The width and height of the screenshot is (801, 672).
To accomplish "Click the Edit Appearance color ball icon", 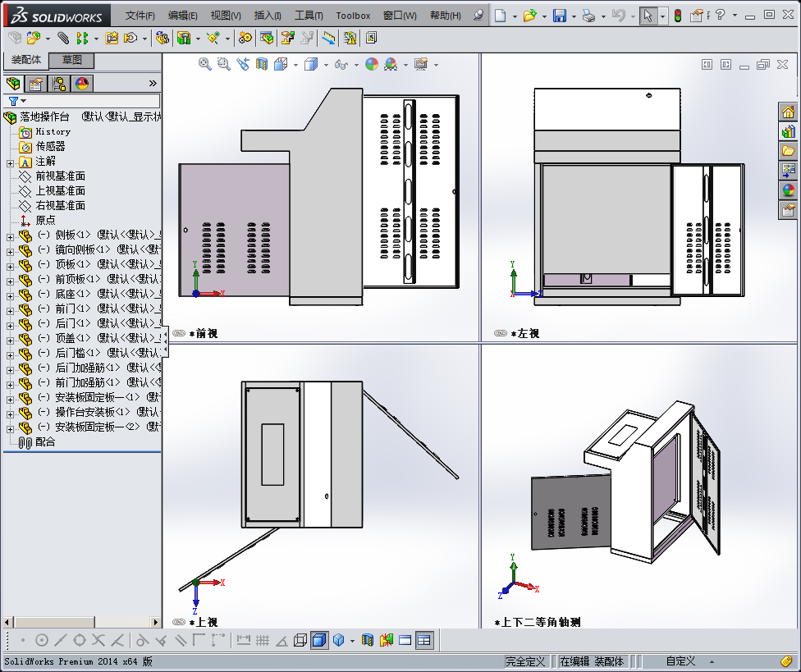I will click(372, 64).
